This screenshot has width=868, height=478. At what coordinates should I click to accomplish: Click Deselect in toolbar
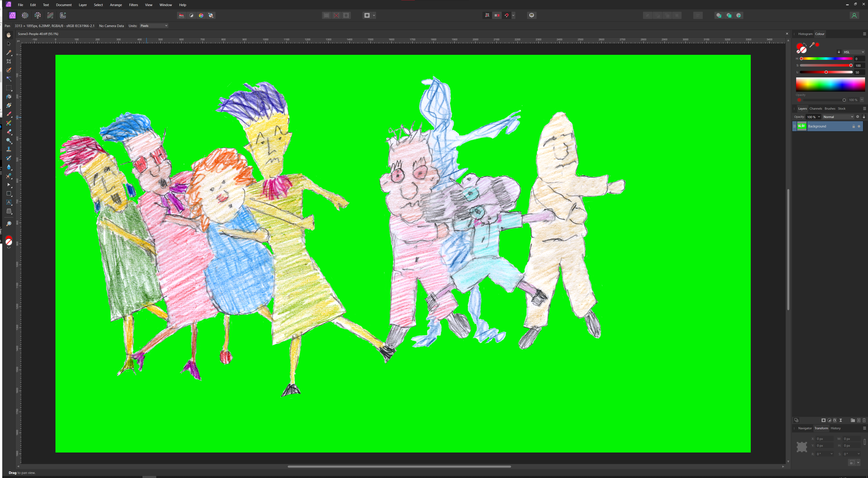(x=336, y=15)
